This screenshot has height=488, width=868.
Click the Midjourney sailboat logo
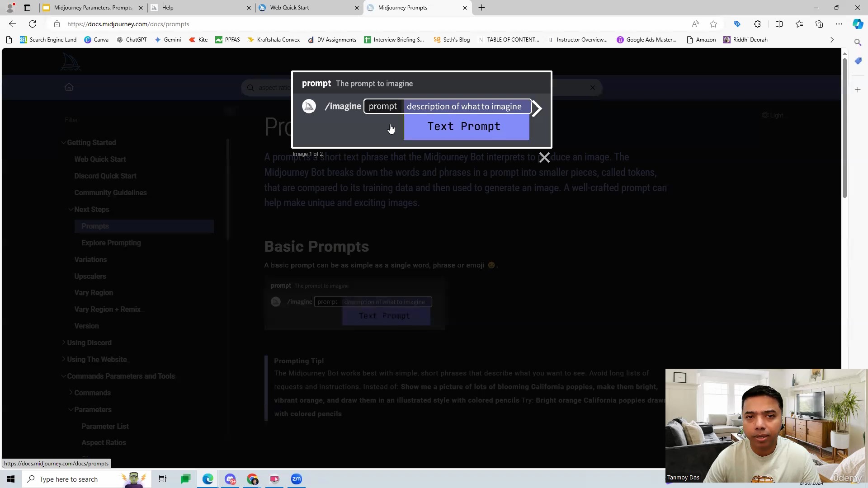(x=71, y=61)
